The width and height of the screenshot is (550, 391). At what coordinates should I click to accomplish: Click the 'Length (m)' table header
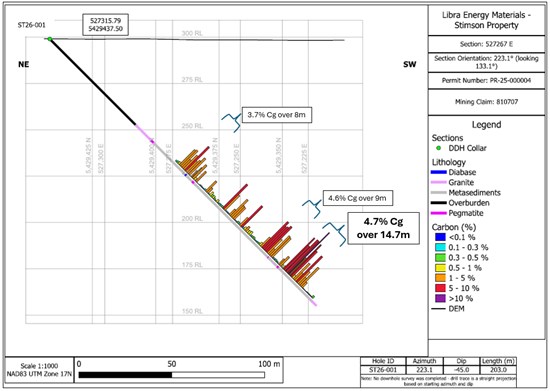(x=498, y=361)
